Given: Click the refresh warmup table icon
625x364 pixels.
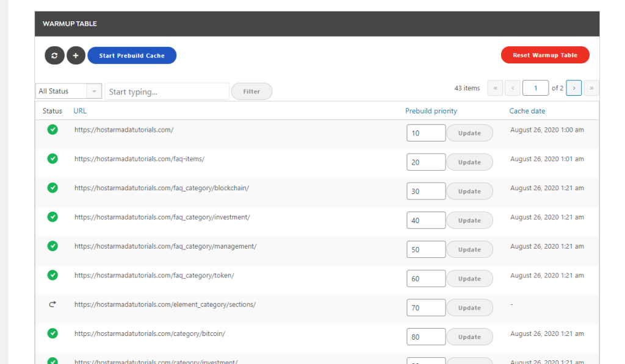Looking at the screenshot, I should pos(54,55).
